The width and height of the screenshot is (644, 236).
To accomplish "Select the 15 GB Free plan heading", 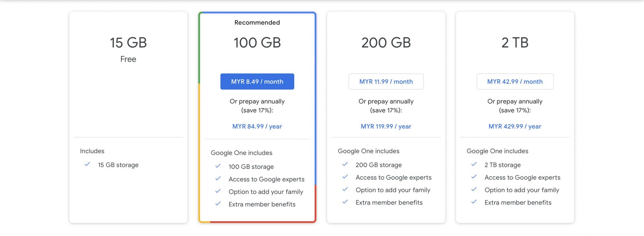I will click(128, 43).
